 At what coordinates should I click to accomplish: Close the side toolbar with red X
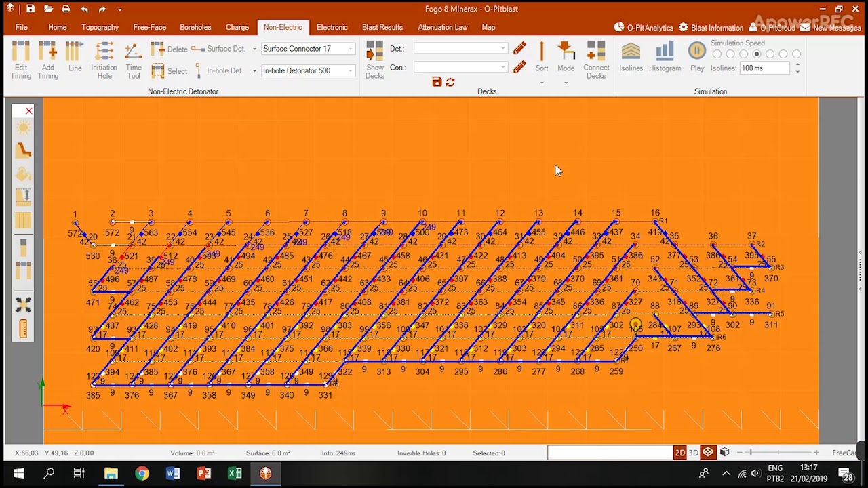coord(28,110)
